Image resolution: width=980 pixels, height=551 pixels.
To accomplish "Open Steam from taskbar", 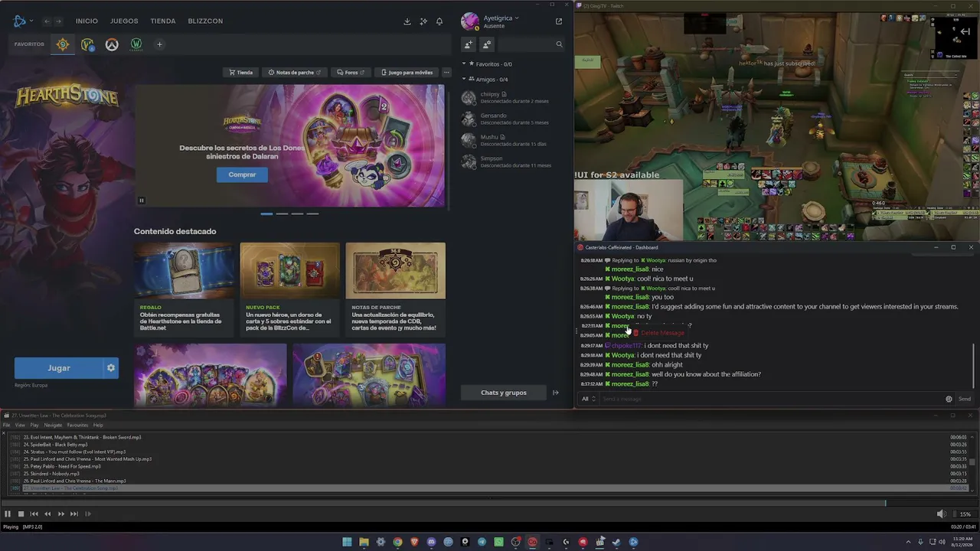I will [x=616, y=542].
